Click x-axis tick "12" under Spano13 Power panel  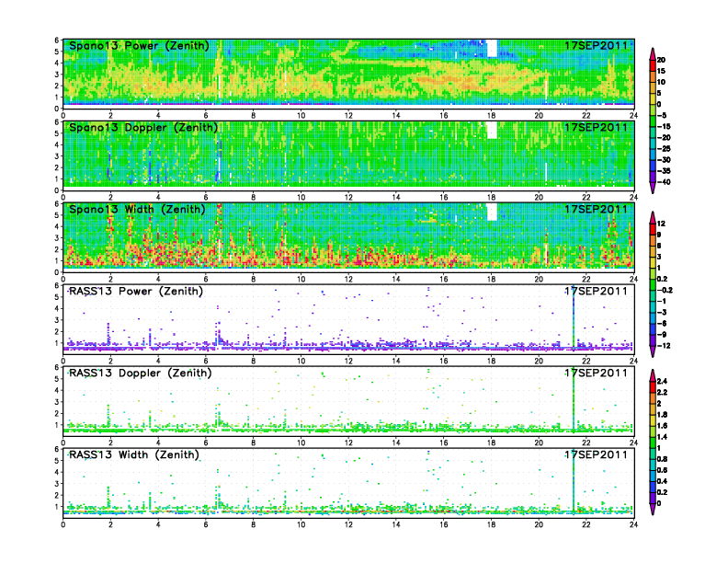[x=348, y=115]
